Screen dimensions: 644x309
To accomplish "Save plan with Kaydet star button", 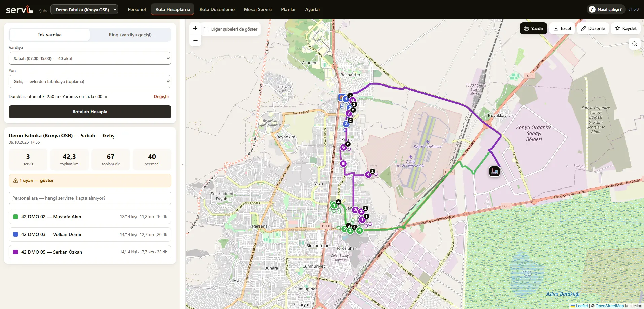I will point(626,28).
